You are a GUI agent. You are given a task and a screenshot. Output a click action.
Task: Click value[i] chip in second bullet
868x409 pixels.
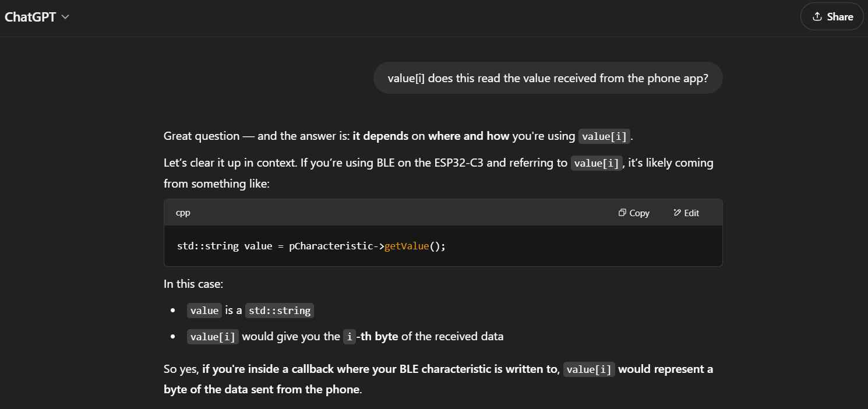point(213,337)
